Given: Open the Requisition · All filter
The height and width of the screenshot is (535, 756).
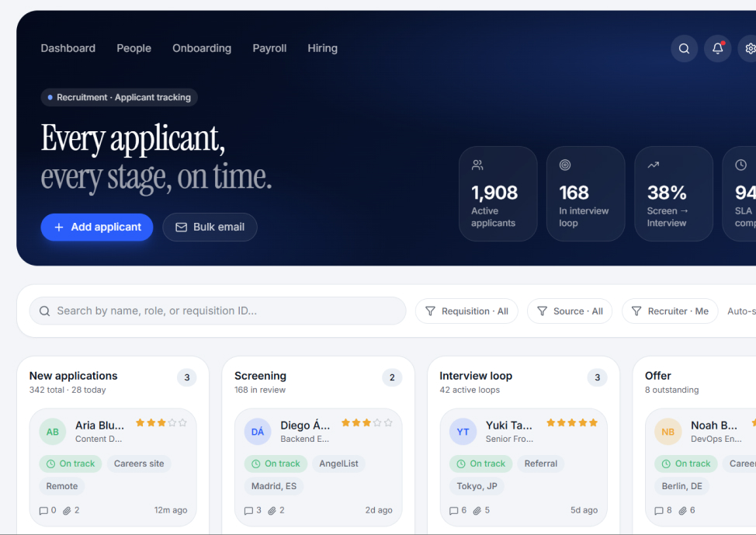Looking at the screenshot, I should point(466,311).
